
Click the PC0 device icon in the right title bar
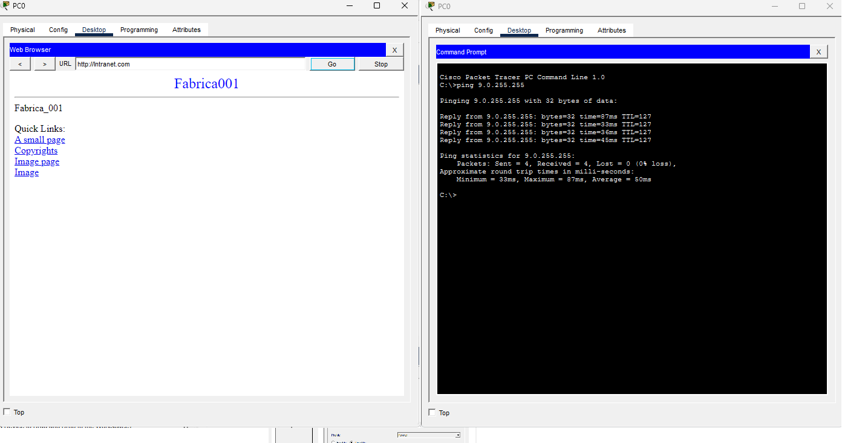(x=431, y=6)
